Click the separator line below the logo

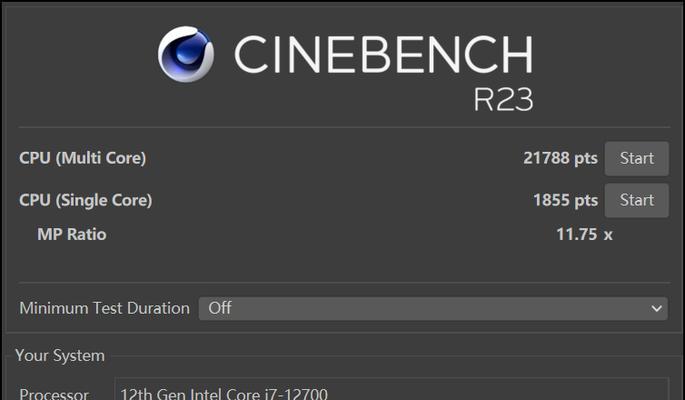344,128
